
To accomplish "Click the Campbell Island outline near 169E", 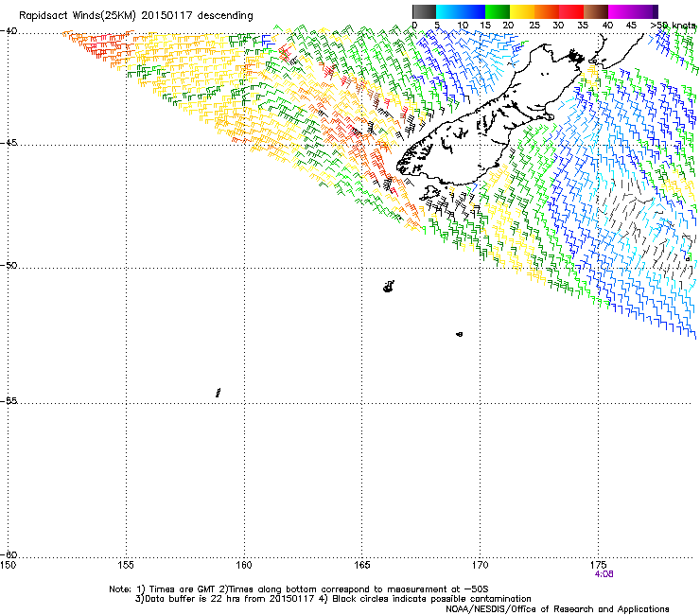I will tap(459, 334).
